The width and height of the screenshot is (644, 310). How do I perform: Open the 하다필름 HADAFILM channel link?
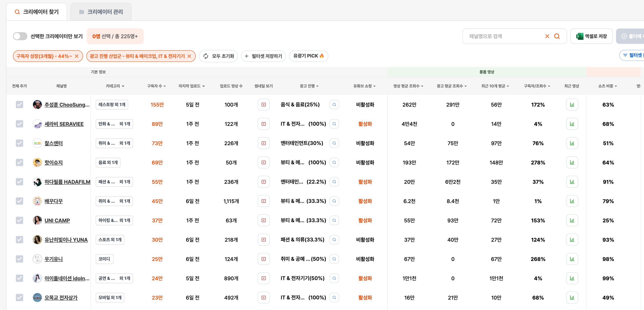67,182
